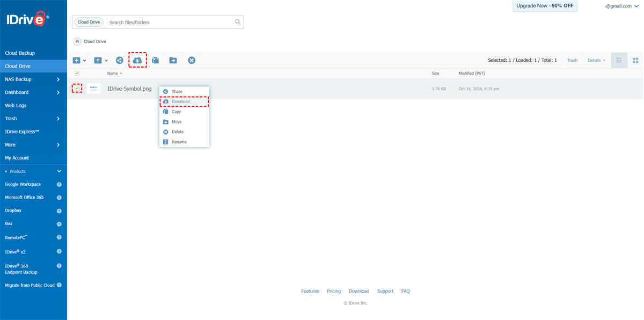Click the upload arrow toolbar icon
The image size is (644, 320).
98,61
